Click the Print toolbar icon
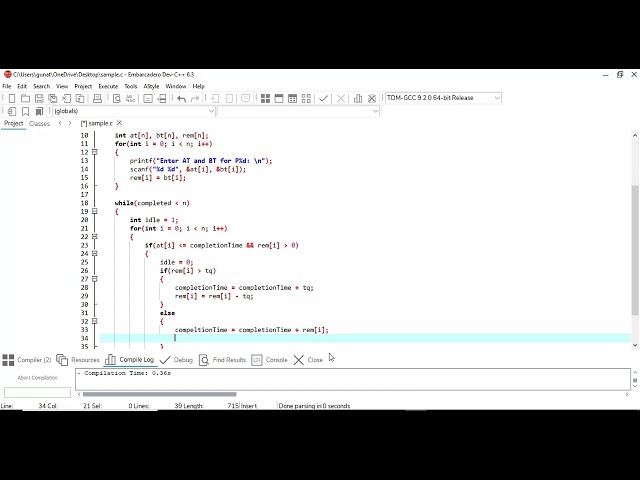Viewport: 640px width, 480px height. (97, 98)
